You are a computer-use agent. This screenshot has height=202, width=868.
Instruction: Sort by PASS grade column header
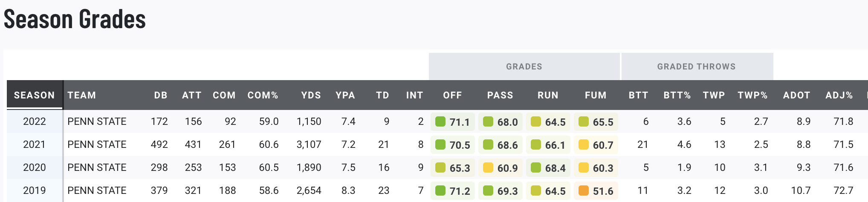click(500, 95)
